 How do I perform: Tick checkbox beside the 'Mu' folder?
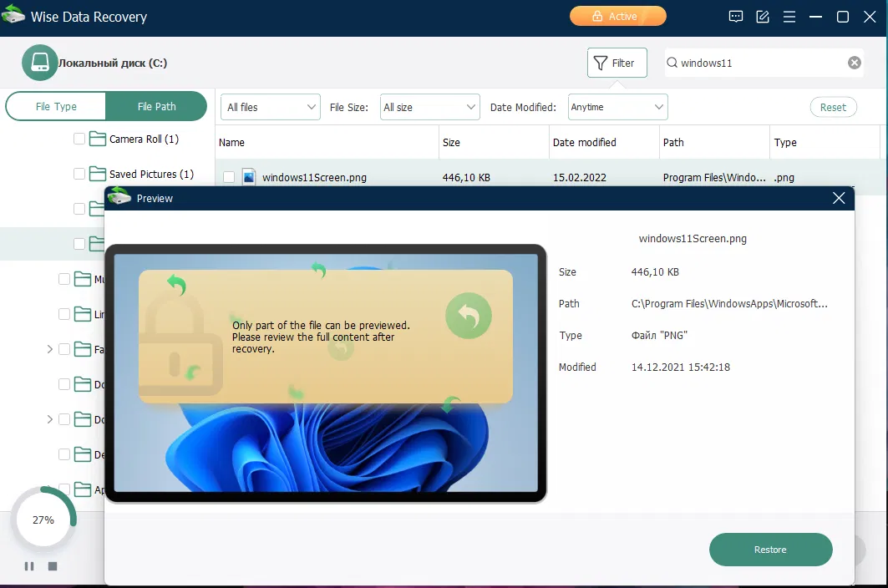(64, 279)
